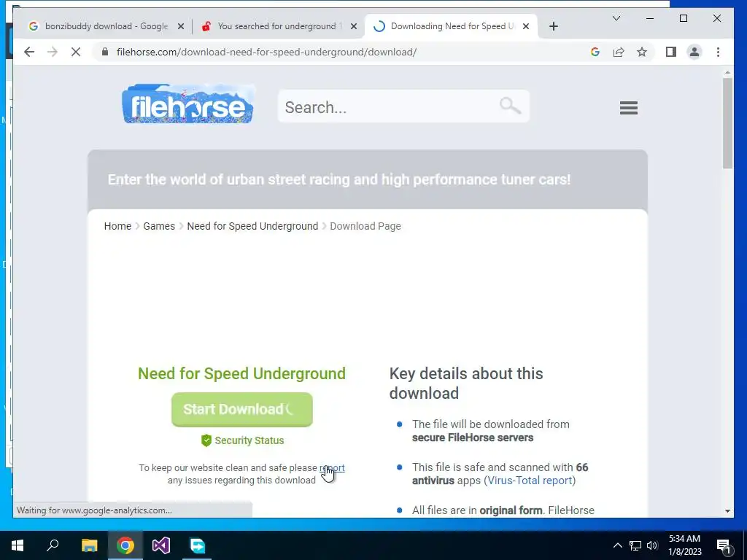Viewport: 747px width, 560px height.
Task: Open a new tab
Action: coord(553,26)
